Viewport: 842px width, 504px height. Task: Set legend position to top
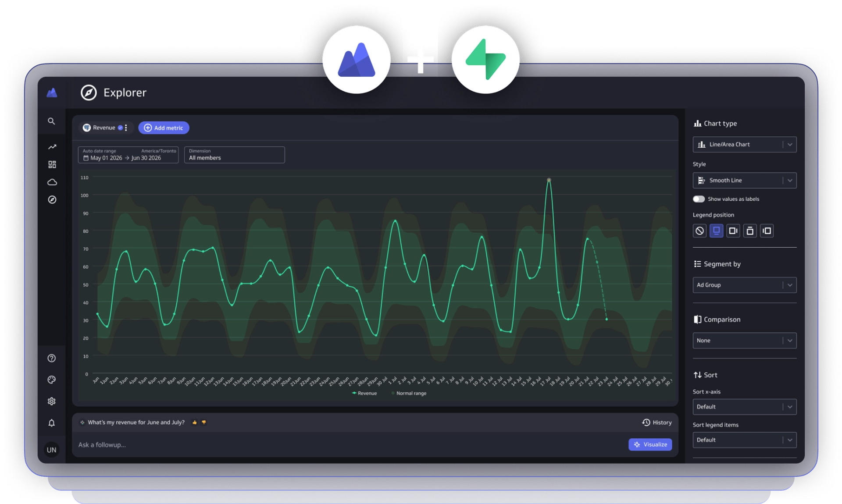pyautogui.click(x=750, y=231)
